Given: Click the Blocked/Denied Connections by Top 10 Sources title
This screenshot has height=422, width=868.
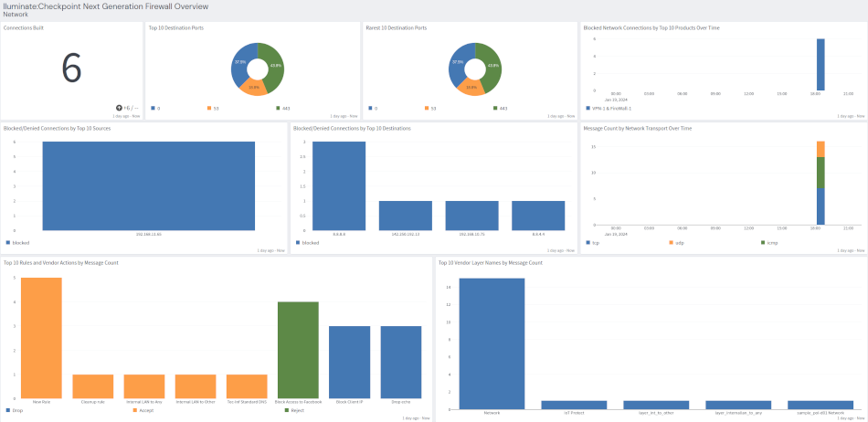Looking at the screenshot, I should click(58, 129).
